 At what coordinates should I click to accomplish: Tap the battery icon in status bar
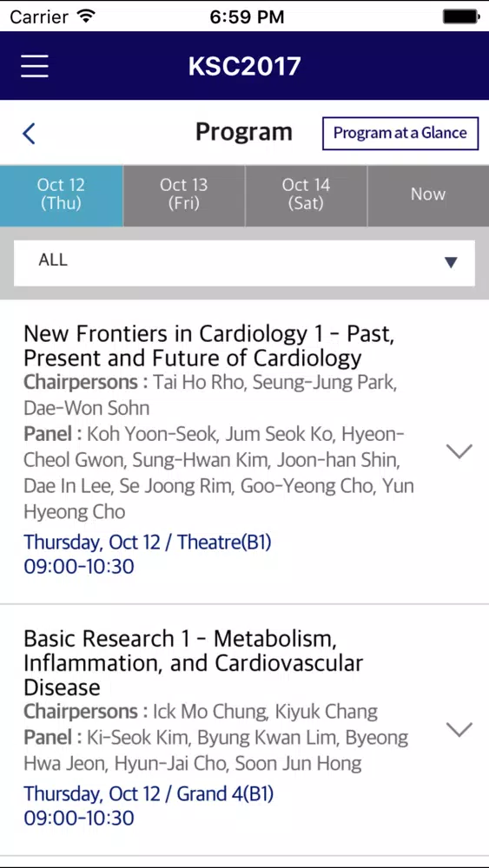click(x=460, y=16)
